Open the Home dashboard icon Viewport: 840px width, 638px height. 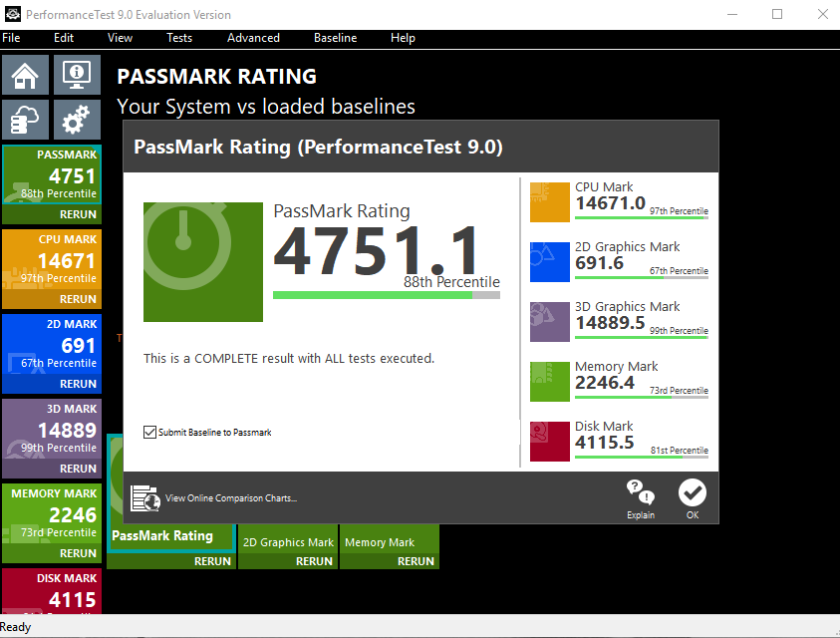click(x=25, y=75)
